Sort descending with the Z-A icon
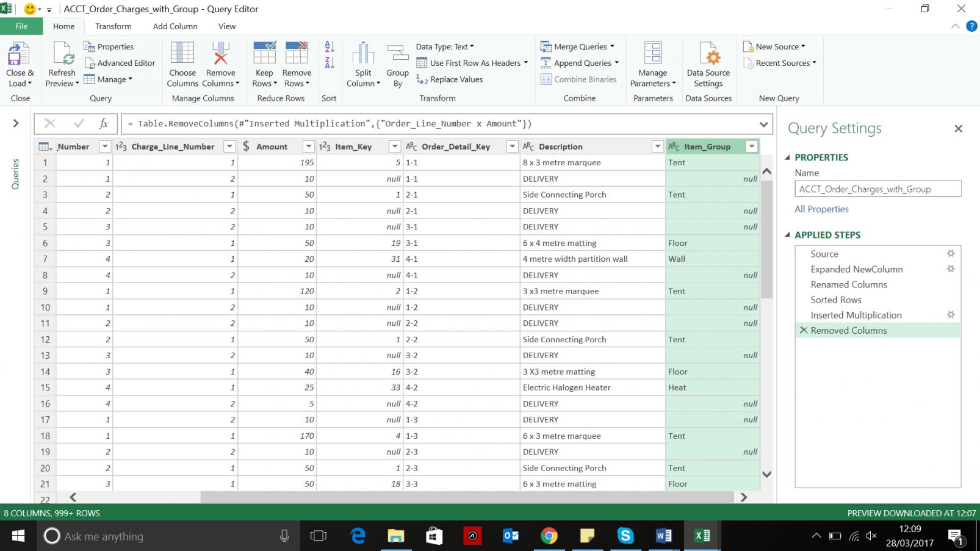The height and width of the screenshot is (551, 980). coord(330,62)
